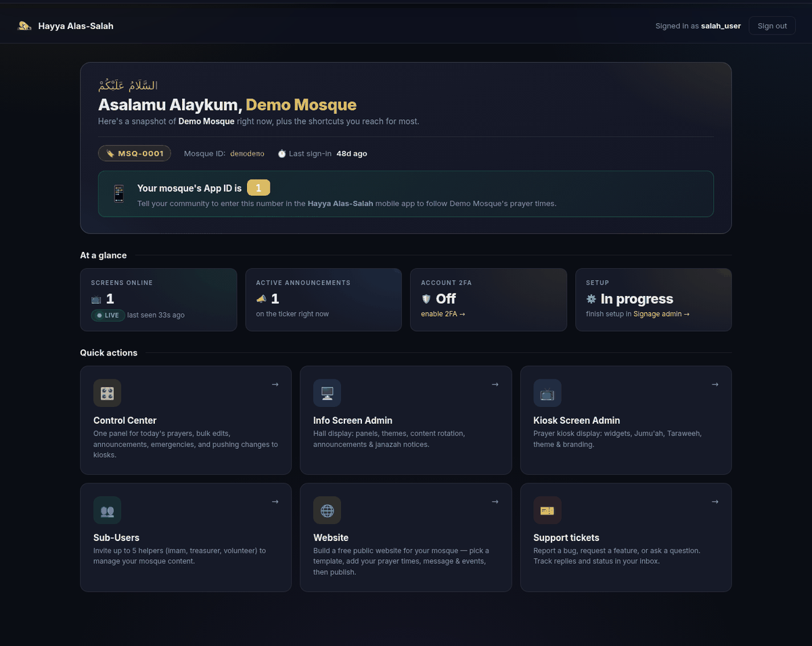Open the Kiosk Screen Admin title
The image size is (812, 646).
(x=577, y=421)
